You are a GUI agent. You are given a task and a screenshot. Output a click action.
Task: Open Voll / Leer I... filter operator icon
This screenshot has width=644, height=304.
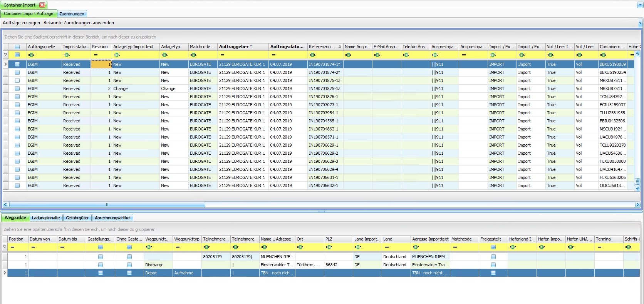pos(550,55)
